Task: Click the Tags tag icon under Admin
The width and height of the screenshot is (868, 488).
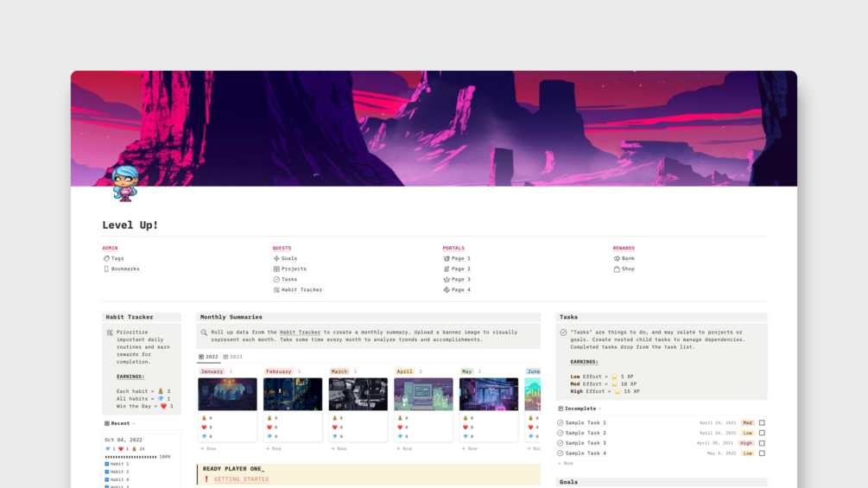Action: [106, 258]
